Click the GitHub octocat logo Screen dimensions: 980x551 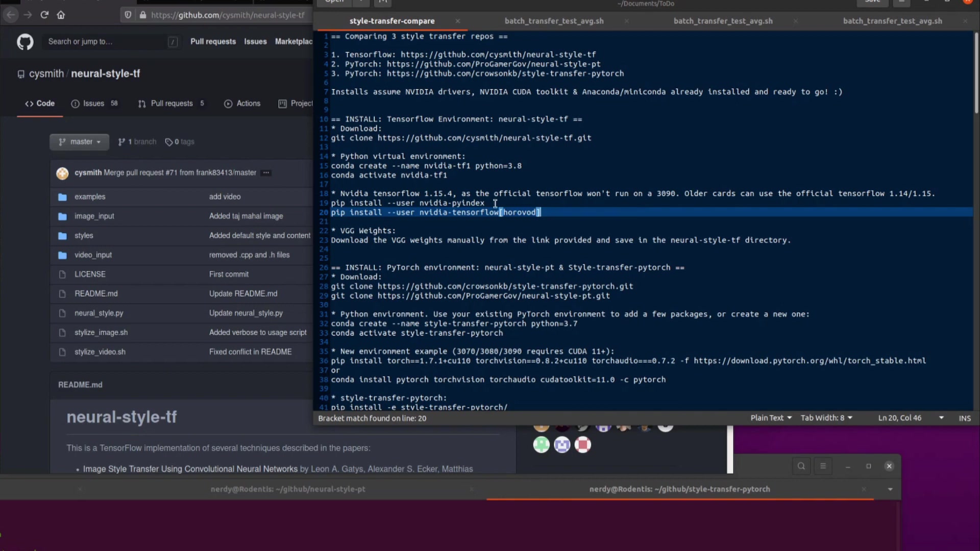pos(25,42)
